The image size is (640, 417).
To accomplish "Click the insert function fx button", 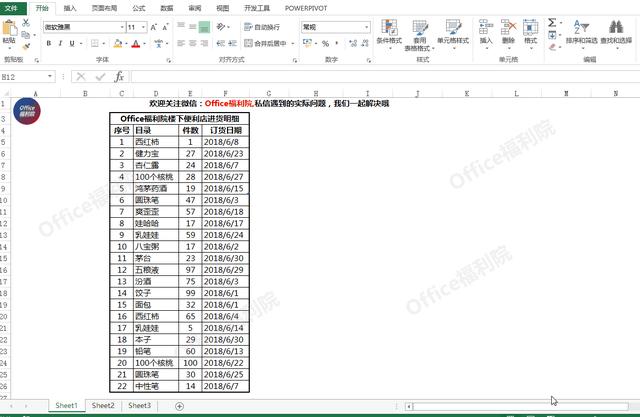I will coord(119,76).
